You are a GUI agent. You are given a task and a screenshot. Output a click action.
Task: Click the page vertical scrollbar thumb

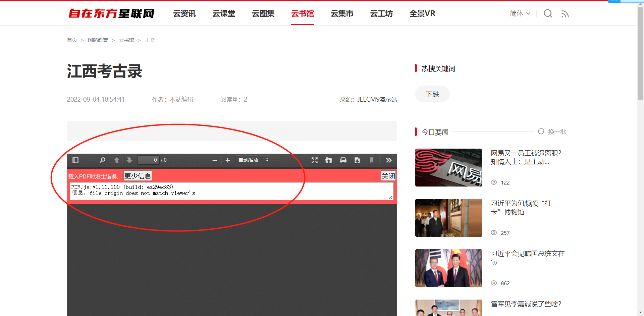pyautogui.click(x=640, y=54)
